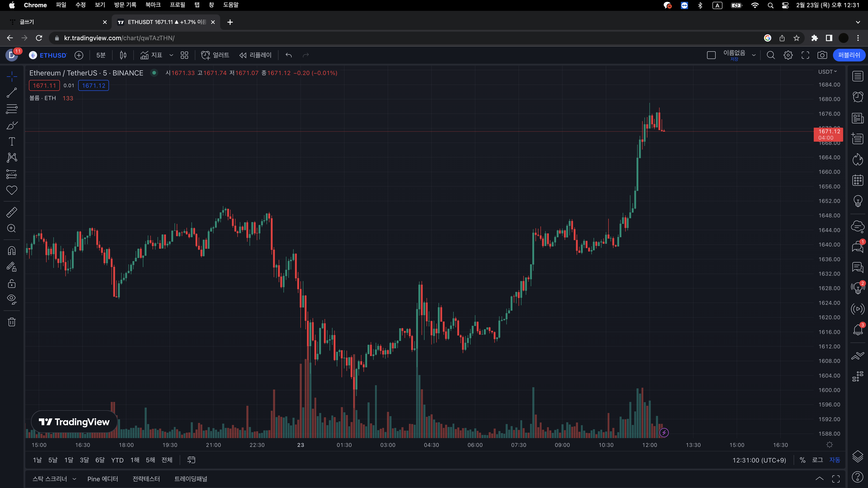Image resolution: width=868 pixels, height=488 pixels.
Task: Open the Pine 에디터 tab
Action: [102, 479]
